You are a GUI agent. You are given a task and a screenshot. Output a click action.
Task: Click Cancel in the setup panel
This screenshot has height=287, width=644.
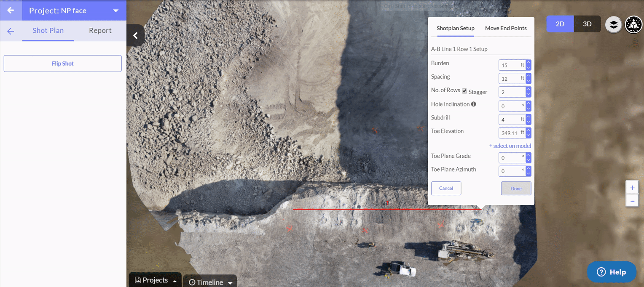point(446,188)
